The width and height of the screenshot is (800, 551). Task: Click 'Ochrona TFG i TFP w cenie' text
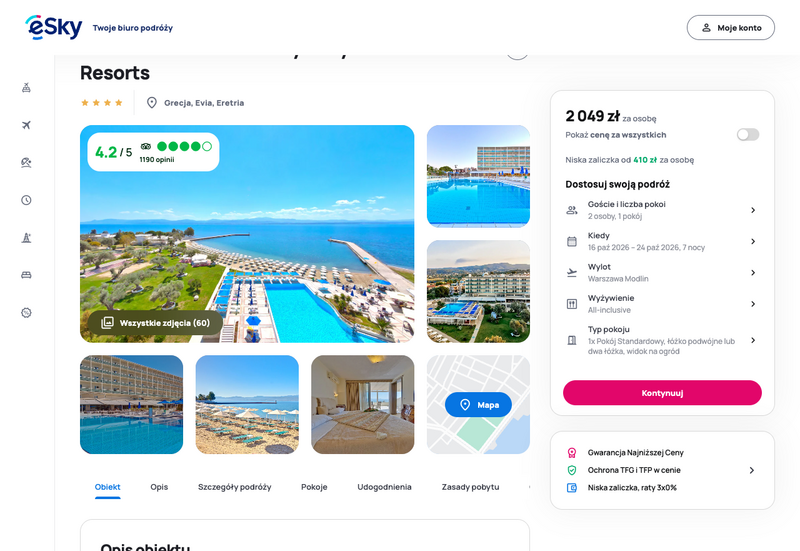coord(634,470)
